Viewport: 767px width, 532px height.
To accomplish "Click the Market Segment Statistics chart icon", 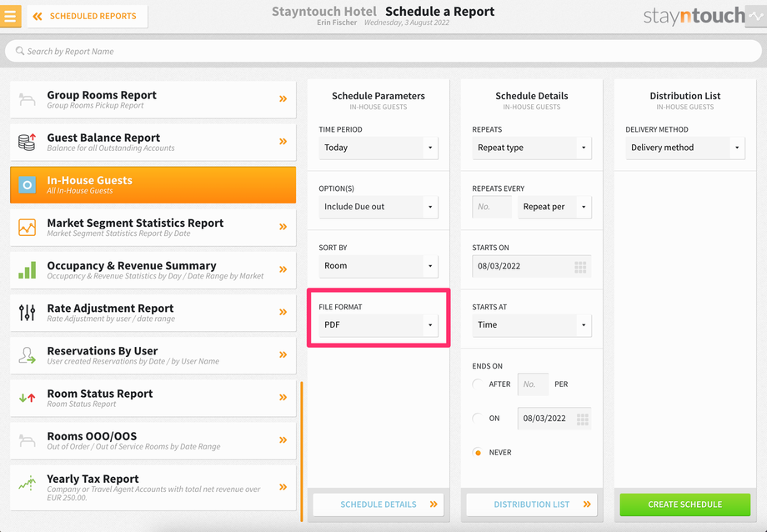I will (x=28, y=228).
